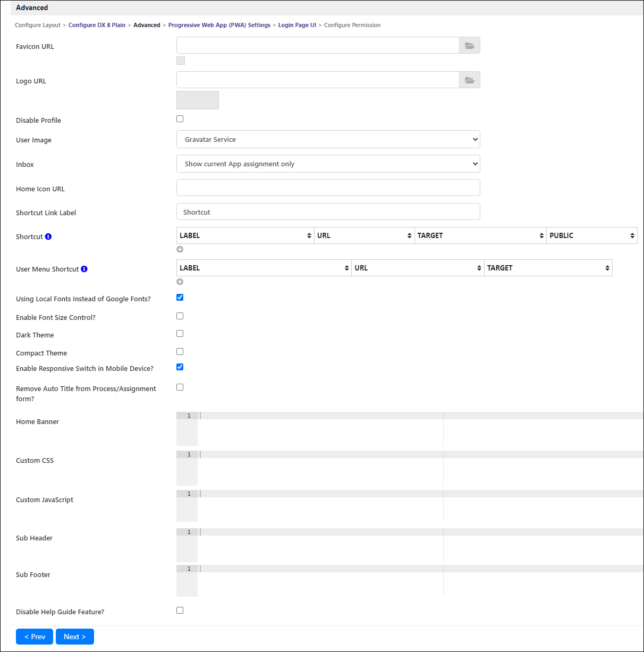
Task: Add row to Shortcut table
Action: pos(180,249)
